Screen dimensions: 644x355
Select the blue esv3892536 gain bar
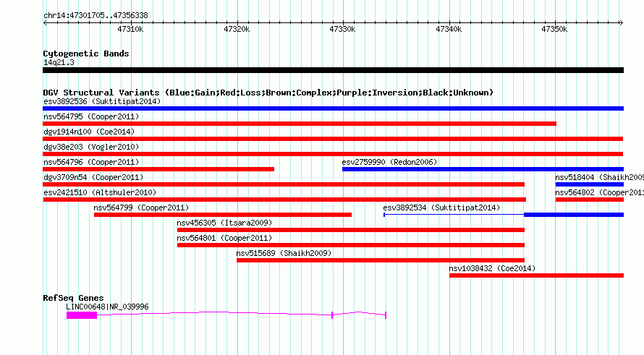[x=333, y=108]
